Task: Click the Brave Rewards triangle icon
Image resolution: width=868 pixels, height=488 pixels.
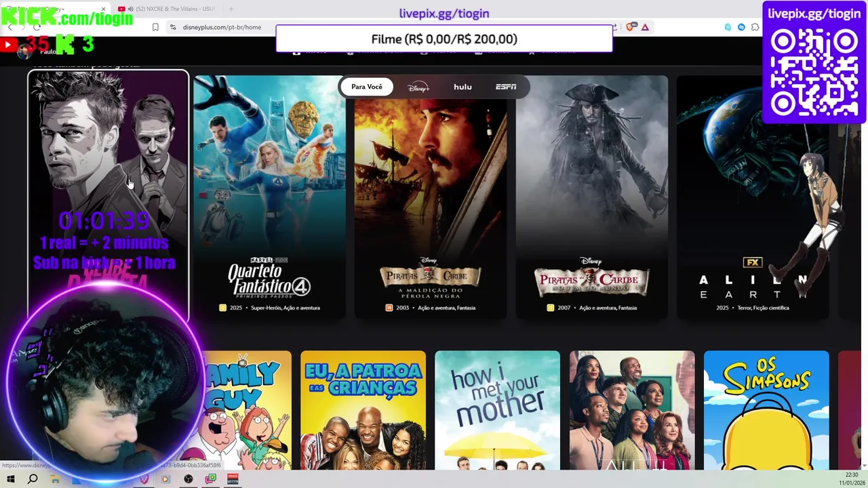Action: point(645,27)
